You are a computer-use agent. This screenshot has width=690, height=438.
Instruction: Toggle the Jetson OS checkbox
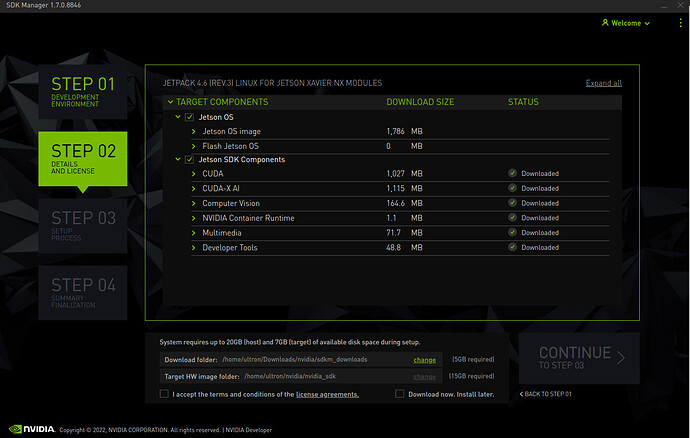(189, 117)
